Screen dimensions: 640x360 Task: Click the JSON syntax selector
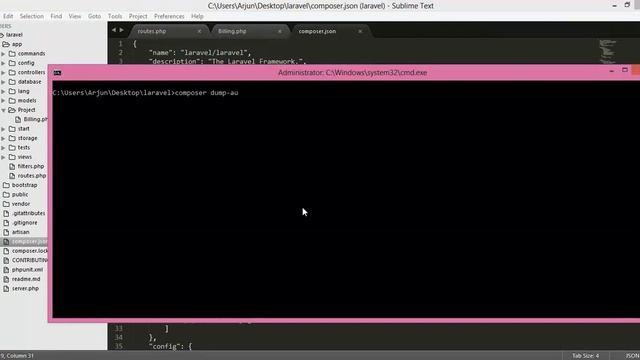[x=632, y=356]
